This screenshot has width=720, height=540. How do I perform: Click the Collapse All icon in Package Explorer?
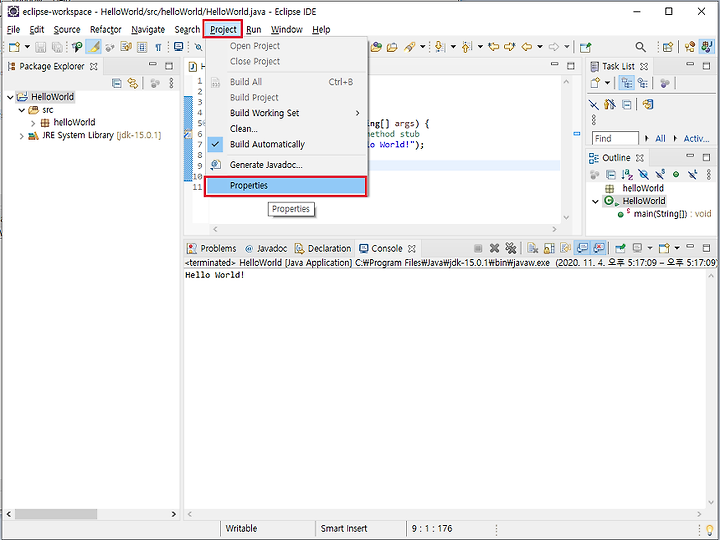coord(117,83)
